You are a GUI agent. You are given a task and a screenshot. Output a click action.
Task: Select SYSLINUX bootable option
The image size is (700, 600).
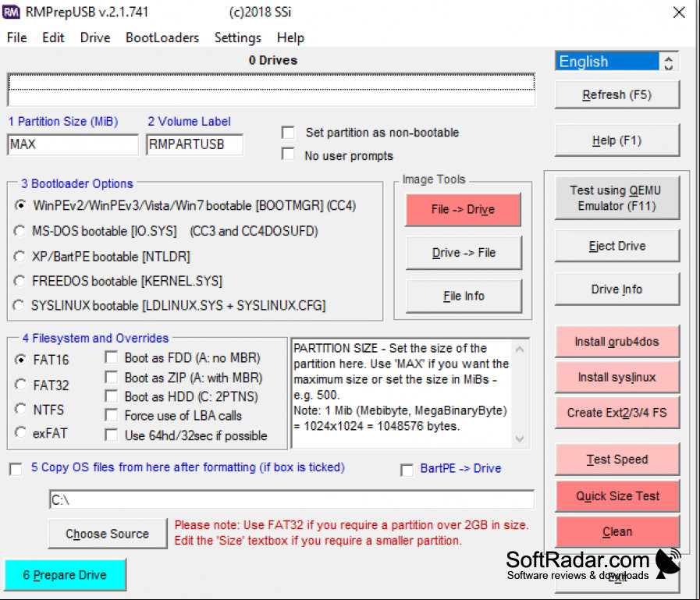tap(19, 305)
